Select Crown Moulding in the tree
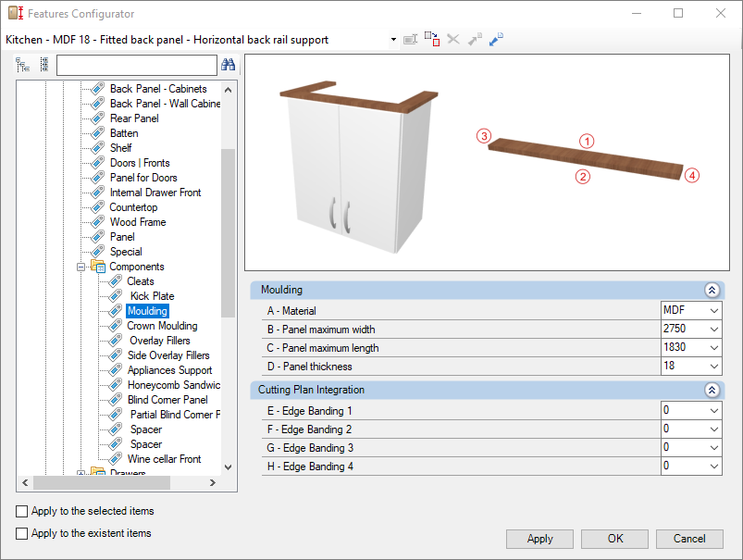The image size is (743, 560). coord(162,326)
